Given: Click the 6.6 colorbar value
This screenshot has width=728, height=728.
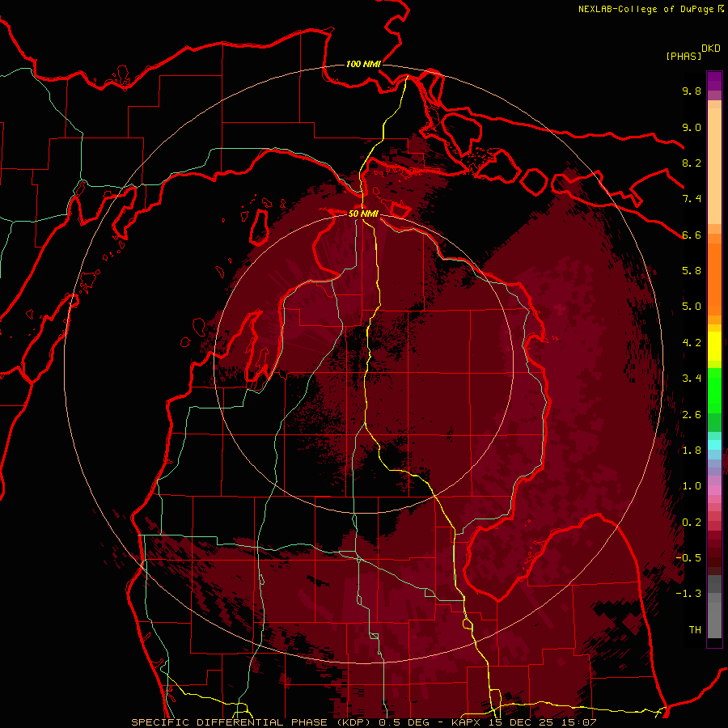Looking at the screenshot, I should [x=692, y=235].
